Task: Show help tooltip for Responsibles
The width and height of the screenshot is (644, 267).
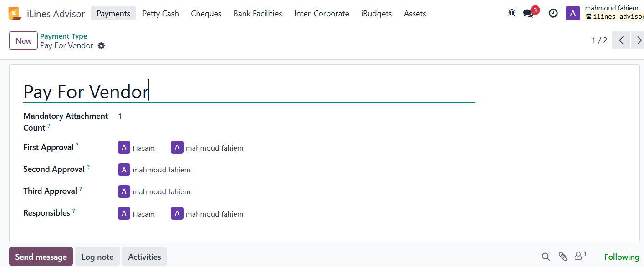Action: point(73,211)
